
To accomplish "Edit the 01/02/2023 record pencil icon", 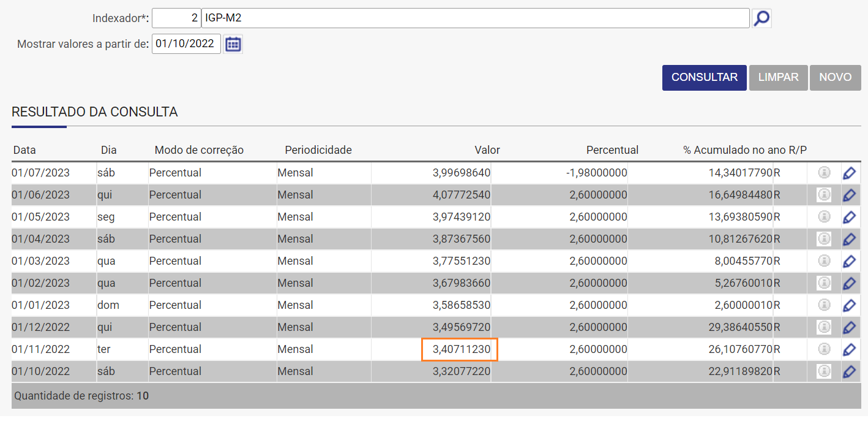I will (849, 283).
